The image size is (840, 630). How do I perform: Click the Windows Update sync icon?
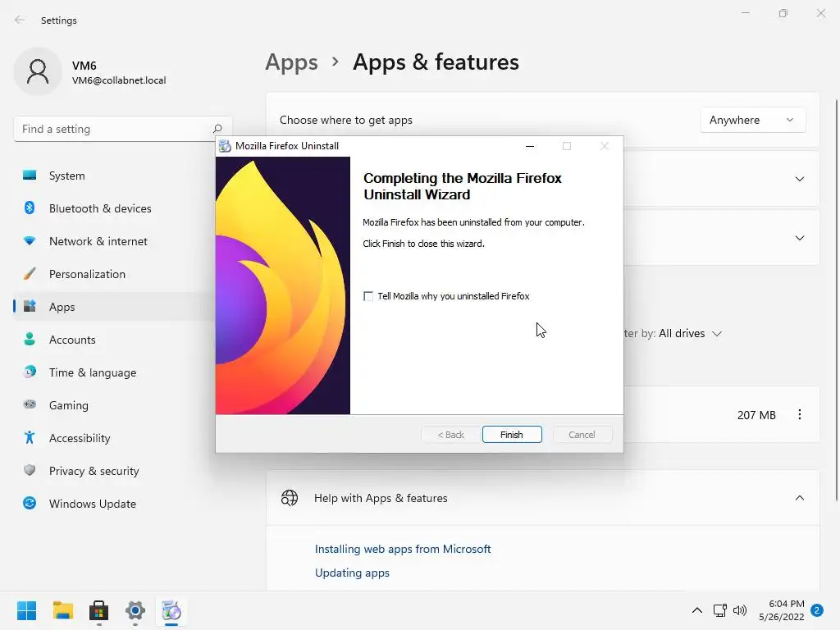click(30, 503)
